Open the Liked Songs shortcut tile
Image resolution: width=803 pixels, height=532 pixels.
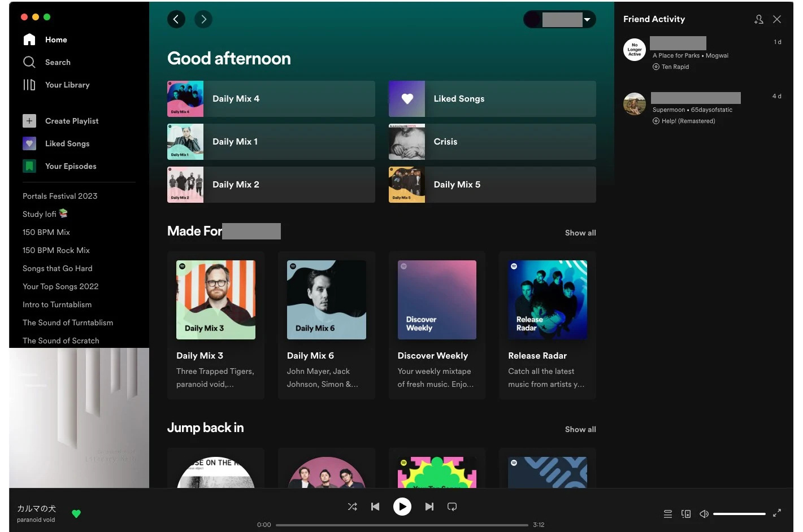[x=492, y=99]
